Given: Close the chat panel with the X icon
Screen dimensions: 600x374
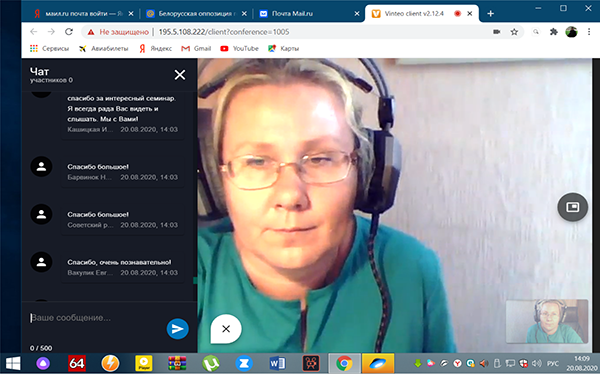Looking at the screenshot, I should (x=180, y=75).
